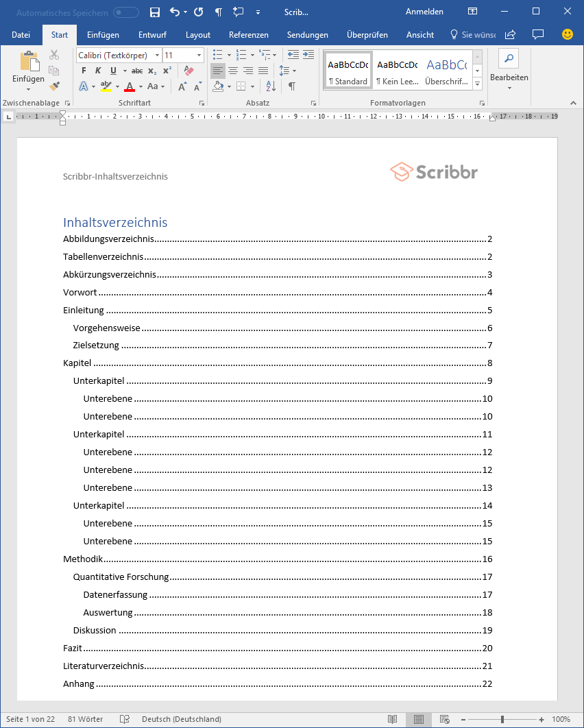Align the text to the right
584x728 pixels.
tap(248, 71)
